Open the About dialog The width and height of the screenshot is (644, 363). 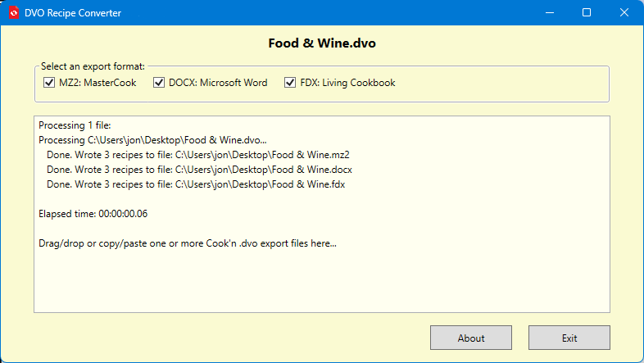471,338
